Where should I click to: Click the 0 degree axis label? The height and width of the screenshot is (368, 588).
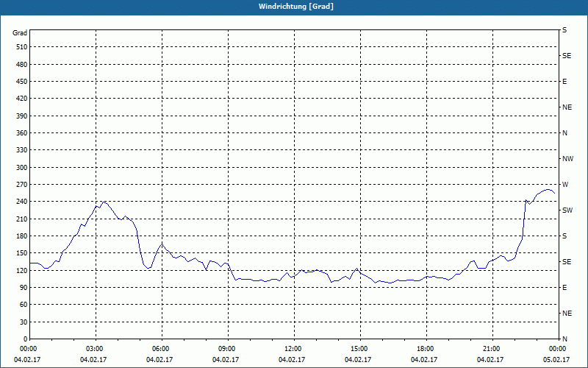(26, 339)
